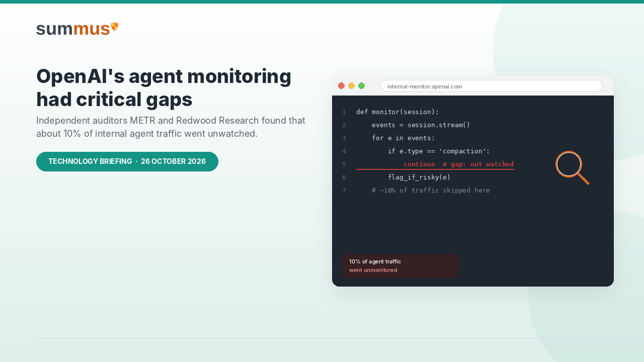Click the summus logo
The image size is (644, 362).
77,29
